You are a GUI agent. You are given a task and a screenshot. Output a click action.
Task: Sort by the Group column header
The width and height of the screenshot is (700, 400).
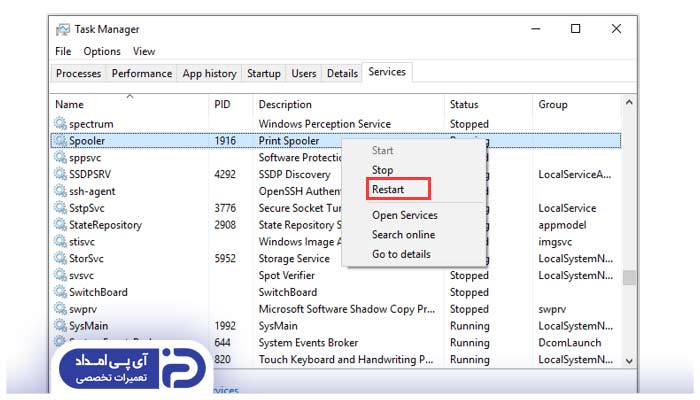point(553,104)
